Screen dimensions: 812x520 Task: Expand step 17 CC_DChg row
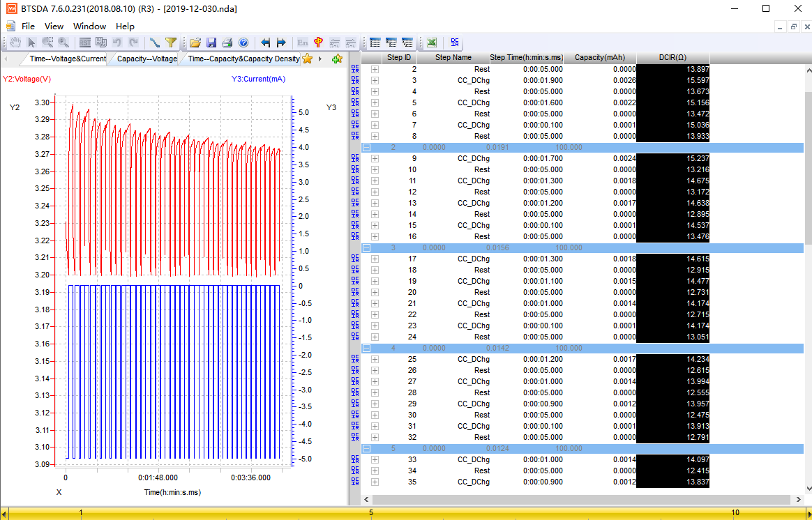375,259
